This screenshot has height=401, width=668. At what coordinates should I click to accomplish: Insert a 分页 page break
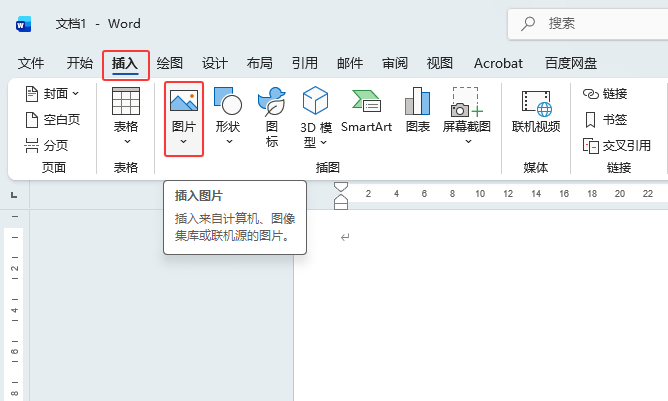[46, 146]
